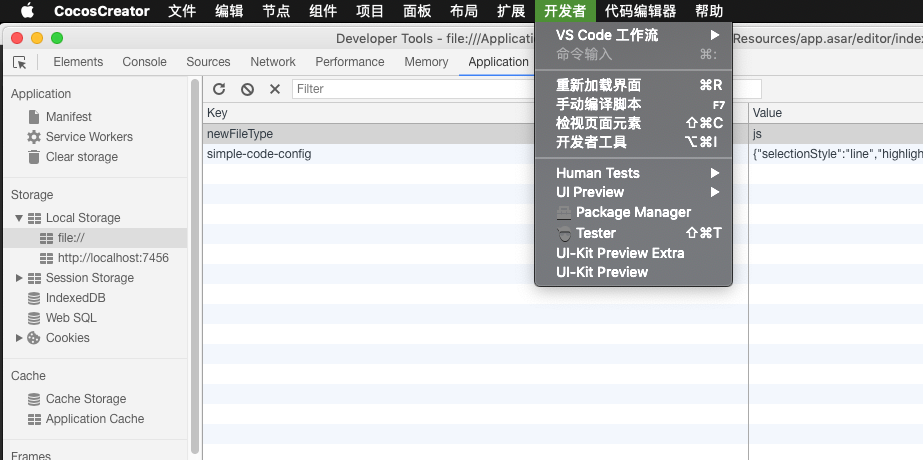Click the refresh storage icon

(x=219, y=89)
